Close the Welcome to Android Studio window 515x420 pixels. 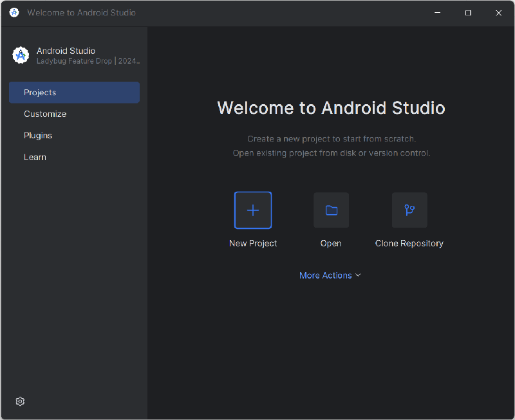pyautogui.click(x=498, y=12)
